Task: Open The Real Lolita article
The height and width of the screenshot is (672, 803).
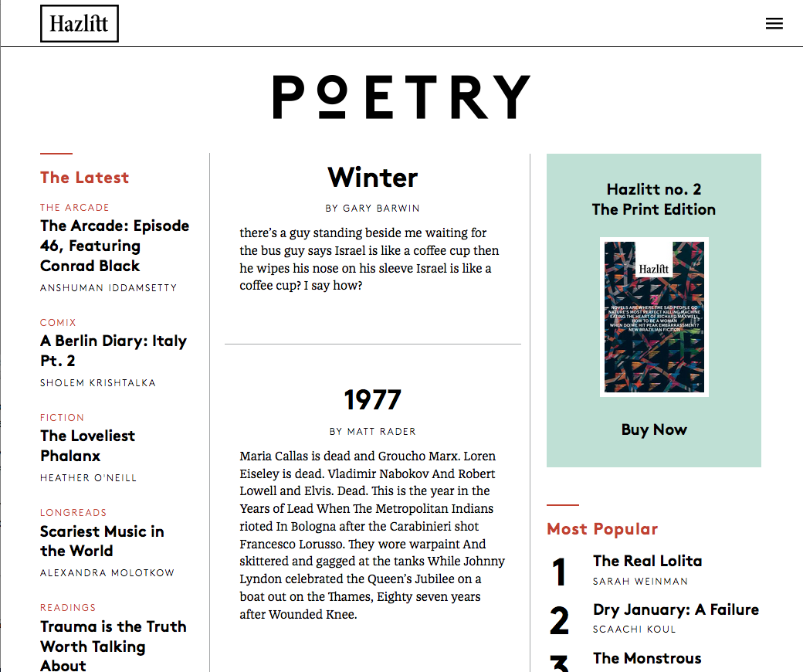Action: tap(647, 561)
